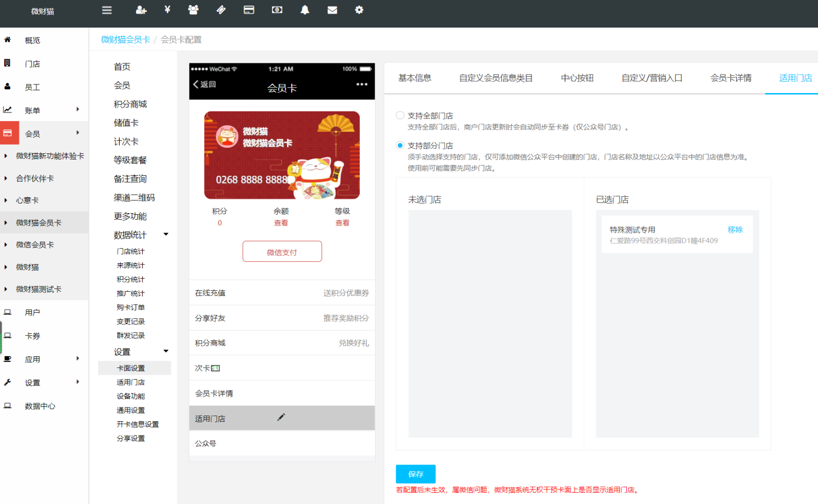Expand the 会员 sidebar arrow
Viewport: 818px width, 504px height.
78,132
